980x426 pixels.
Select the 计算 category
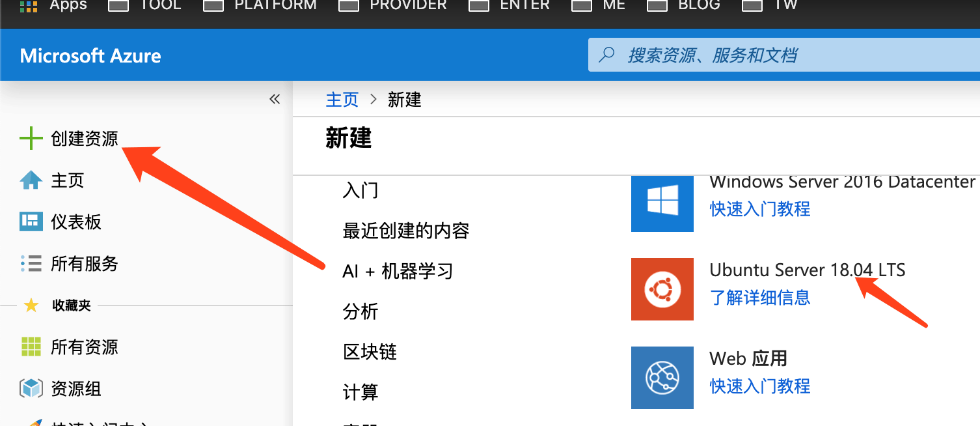tap(361, 392)
